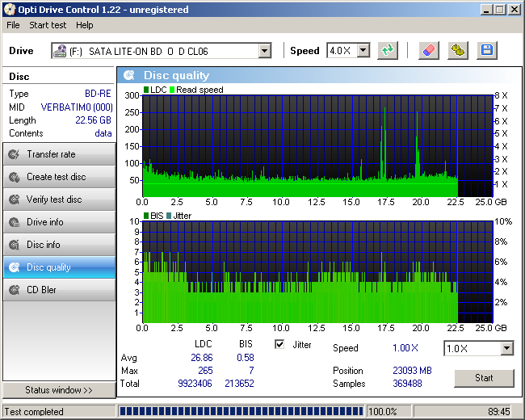Expand the 1.0X test speed dropdown arrow
The height and width of the screenshot is (420, 525).
point(507,348)
